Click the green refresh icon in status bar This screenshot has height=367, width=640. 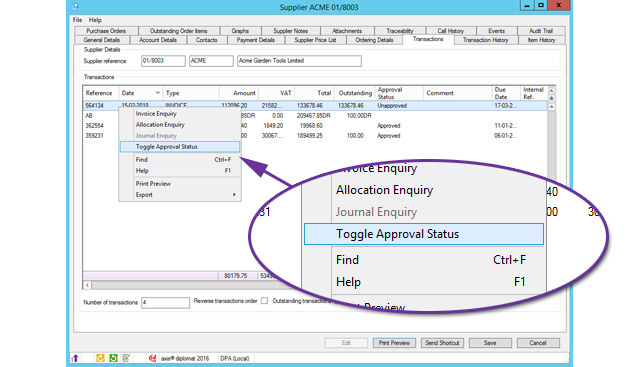[x=113, y=358]
